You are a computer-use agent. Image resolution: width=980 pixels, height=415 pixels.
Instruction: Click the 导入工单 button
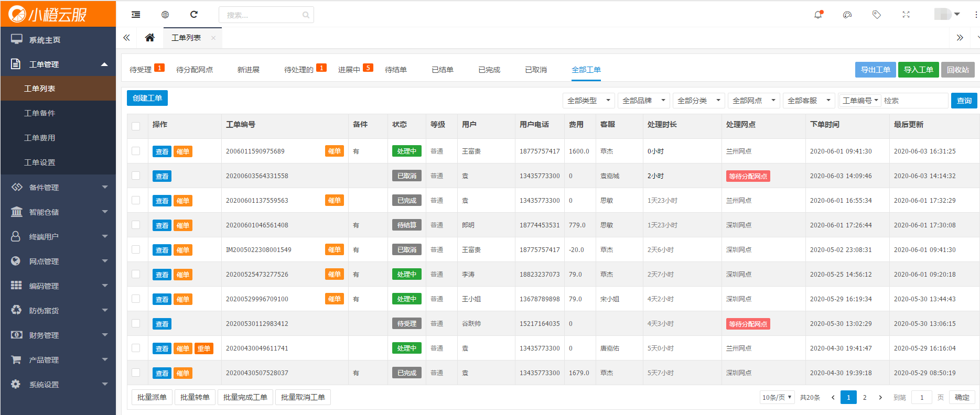click(919, 70)
